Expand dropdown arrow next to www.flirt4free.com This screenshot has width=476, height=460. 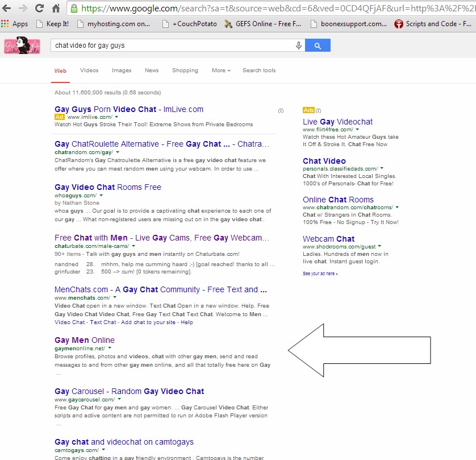pyautogui.click(x=357, y=130)
